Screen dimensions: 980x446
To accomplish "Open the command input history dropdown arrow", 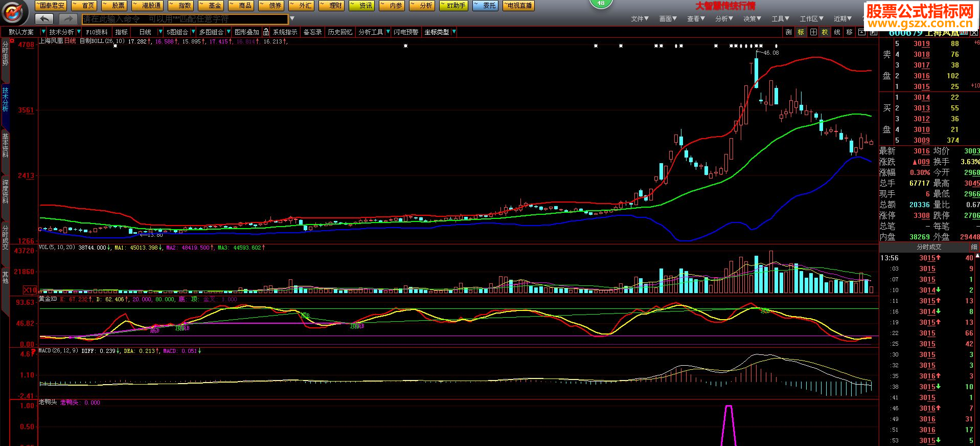I will click(292, 19).
